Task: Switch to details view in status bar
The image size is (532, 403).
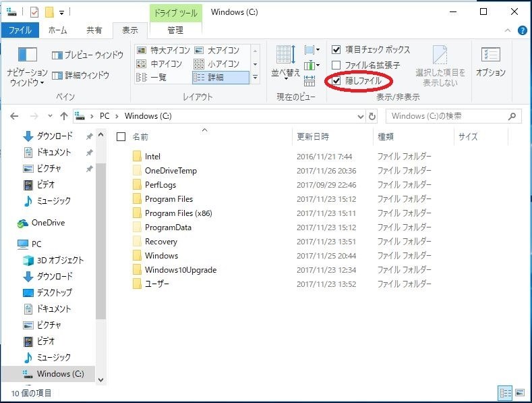Action: pyautogui.click(x=505, y=393)
